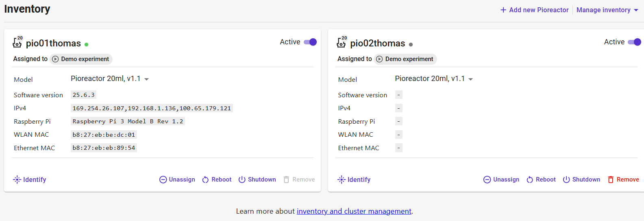Click the plus icon for Add new Pioreactor
This screenshot has height=221, width=644.
503,10
